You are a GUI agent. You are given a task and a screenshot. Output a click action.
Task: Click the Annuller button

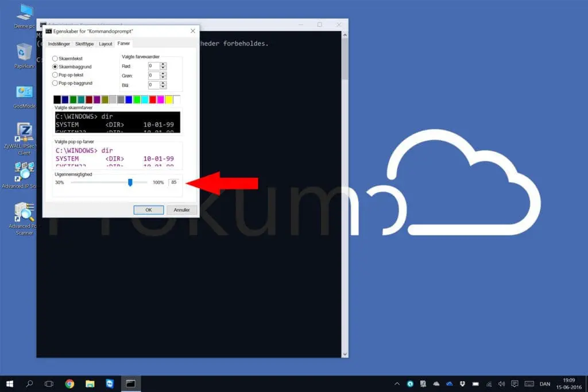click(x=181, y=209)
